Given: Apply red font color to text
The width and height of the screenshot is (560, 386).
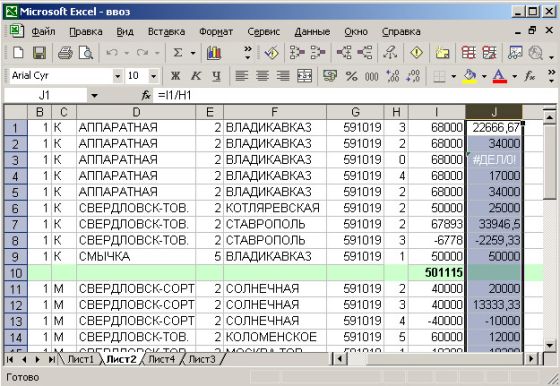Looking at the screenshot, I should (x=500, y=76).
